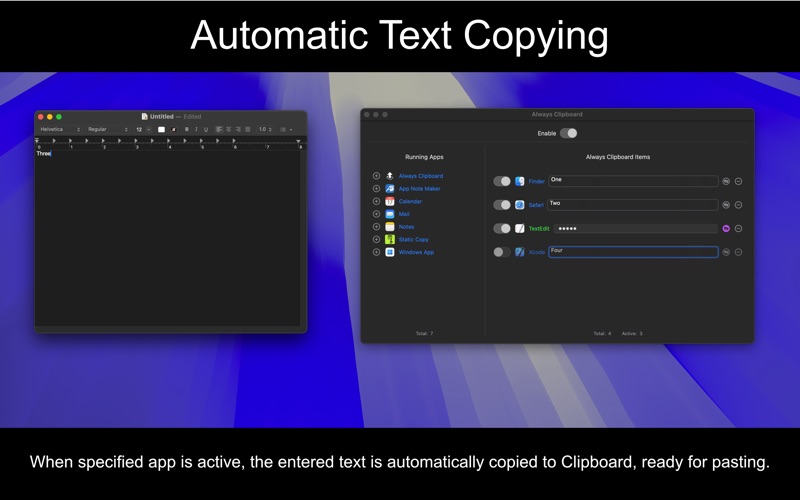Viewport: 800px width, 500px height.
Task: Open the Helvetica font family dropdown
Action: pyautogui.click(x=60, y=130)
